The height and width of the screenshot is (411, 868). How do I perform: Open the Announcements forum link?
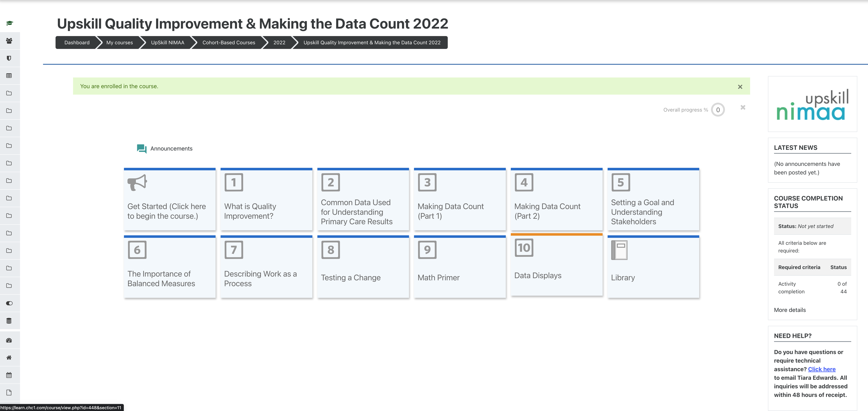point(171,149)
